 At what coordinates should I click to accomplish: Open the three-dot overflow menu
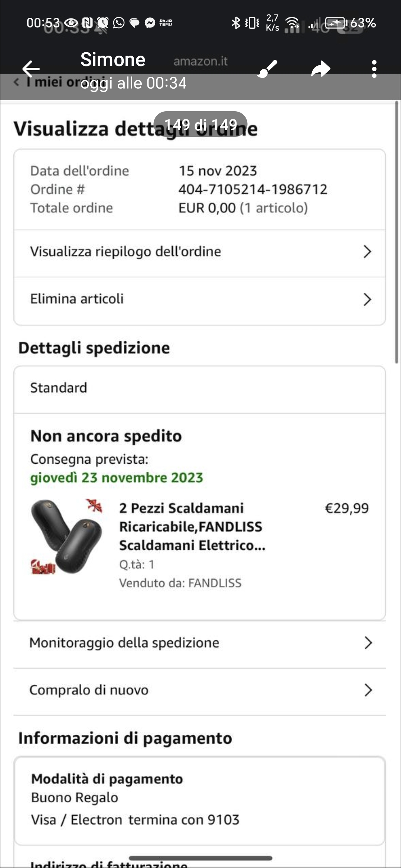pos(374,69)
